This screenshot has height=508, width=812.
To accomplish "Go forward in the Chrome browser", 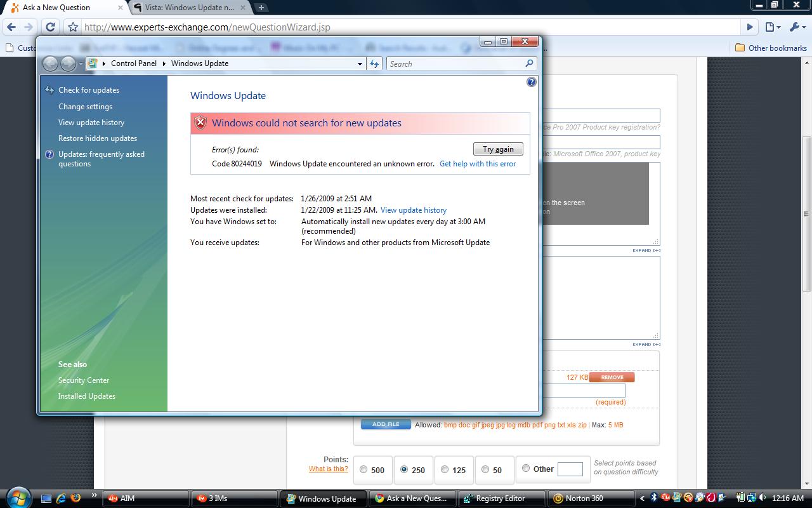I will 28,27.
